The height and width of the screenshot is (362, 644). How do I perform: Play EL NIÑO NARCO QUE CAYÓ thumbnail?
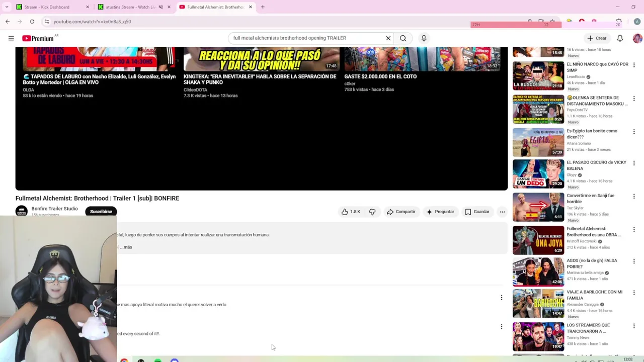538,75
